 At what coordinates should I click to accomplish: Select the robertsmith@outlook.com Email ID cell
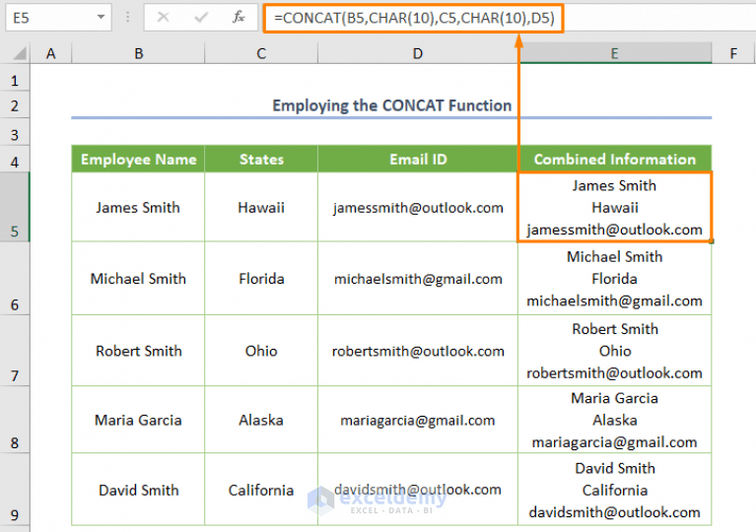pyautogui.click(x=418, y=351)
